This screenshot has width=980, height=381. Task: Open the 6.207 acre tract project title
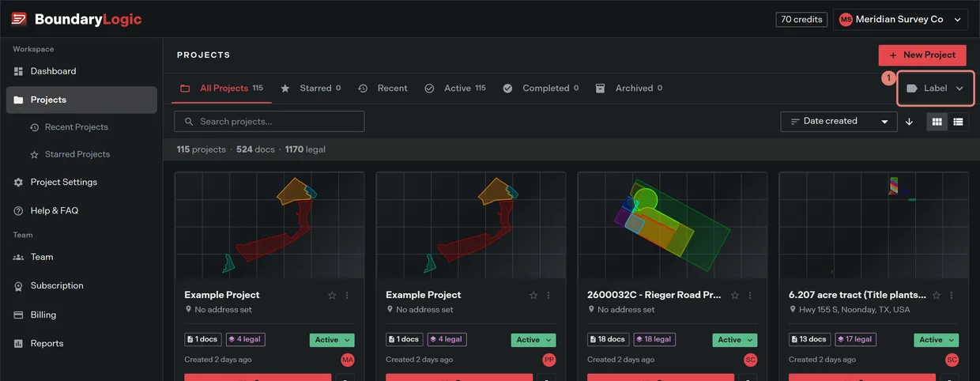click(856, 295)
